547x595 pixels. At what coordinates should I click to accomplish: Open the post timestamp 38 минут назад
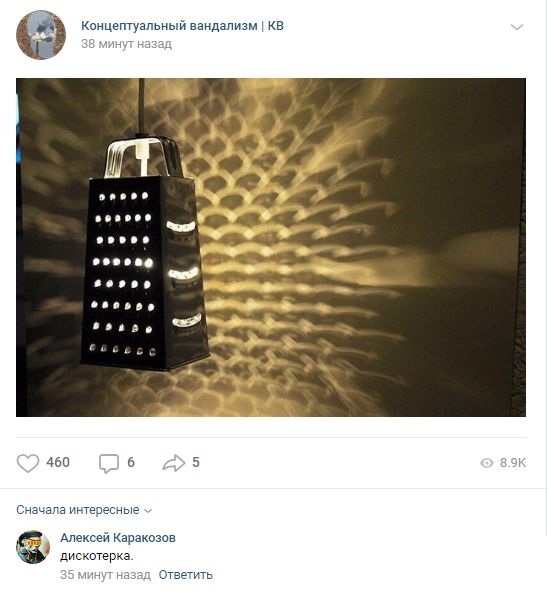pos(126,44)
